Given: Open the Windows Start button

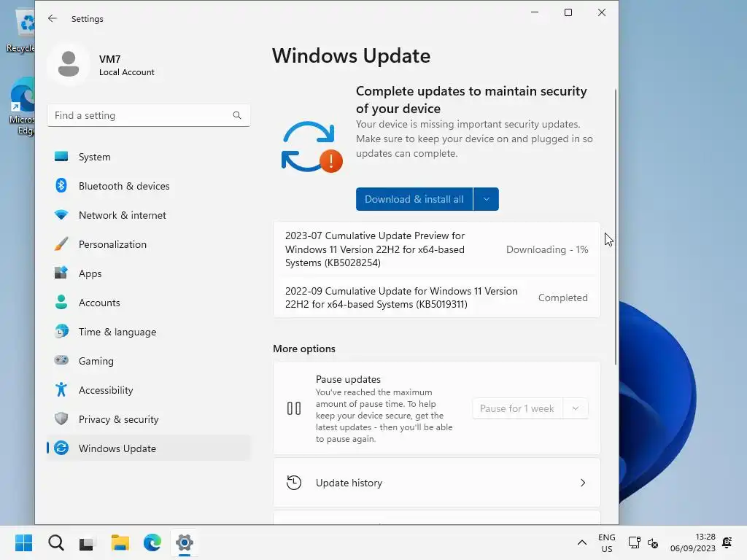Looking at the screenshot, I should coord(23,542).
